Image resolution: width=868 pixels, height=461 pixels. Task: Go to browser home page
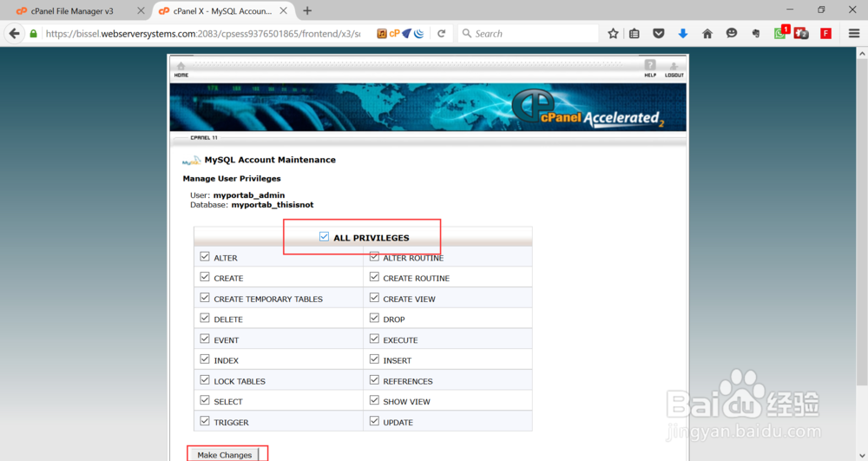[707, 34]
